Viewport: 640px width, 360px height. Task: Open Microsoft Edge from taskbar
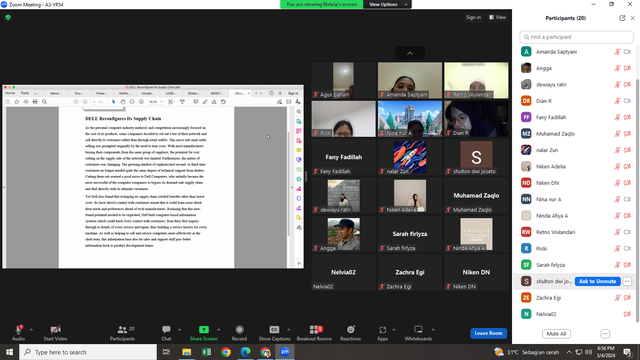pyautogui.click(x=245, y=352)
